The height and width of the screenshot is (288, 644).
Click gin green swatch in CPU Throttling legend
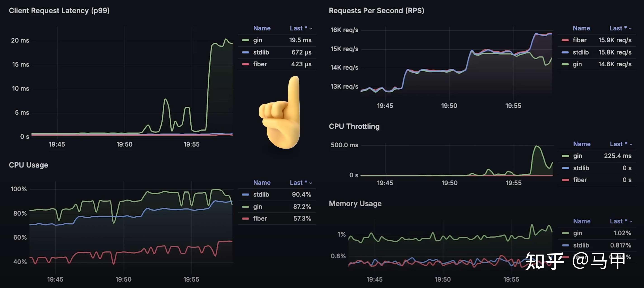[565, 156]
